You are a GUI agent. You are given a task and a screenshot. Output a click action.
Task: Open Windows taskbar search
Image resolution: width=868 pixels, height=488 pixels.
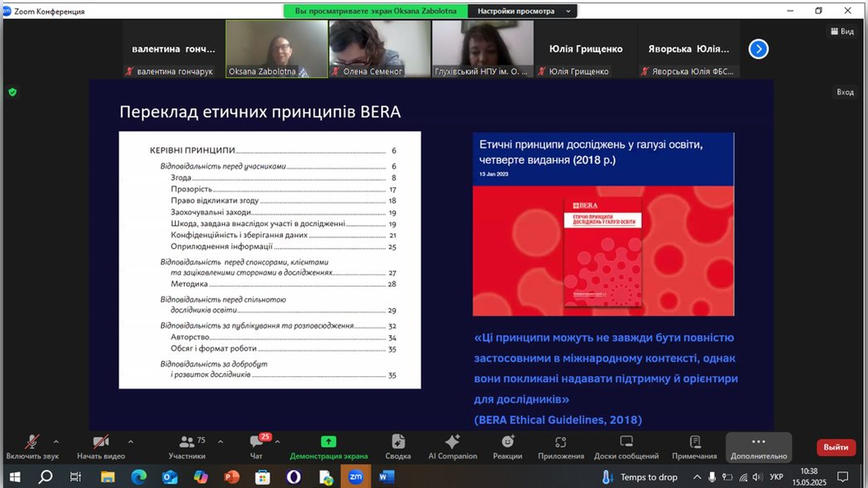click(x=45, y=477)
